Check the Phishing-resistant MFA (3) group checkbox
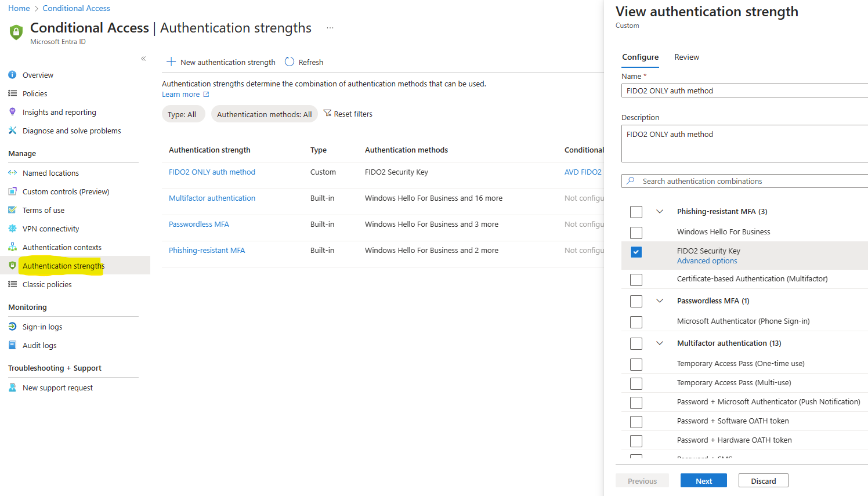The height and width of the screenshot is (496, 868). pyautogui.click(x=636, y=212)
